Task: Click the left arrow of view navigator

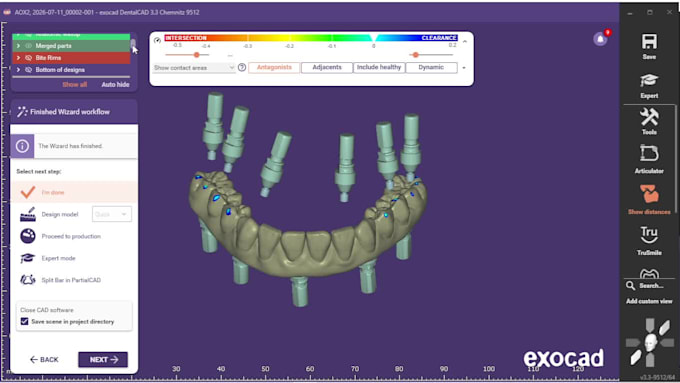Action: (x=633, y=343)
